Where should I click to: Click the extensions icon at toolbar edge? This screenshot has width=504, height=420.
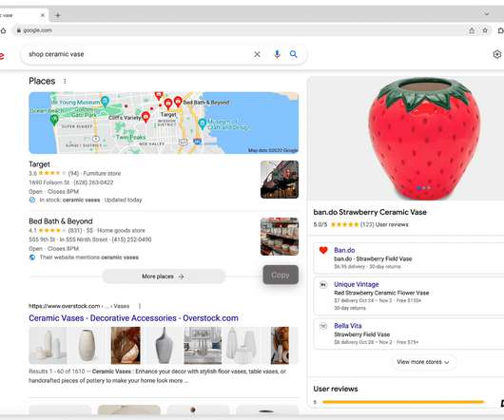pos(500,30)
